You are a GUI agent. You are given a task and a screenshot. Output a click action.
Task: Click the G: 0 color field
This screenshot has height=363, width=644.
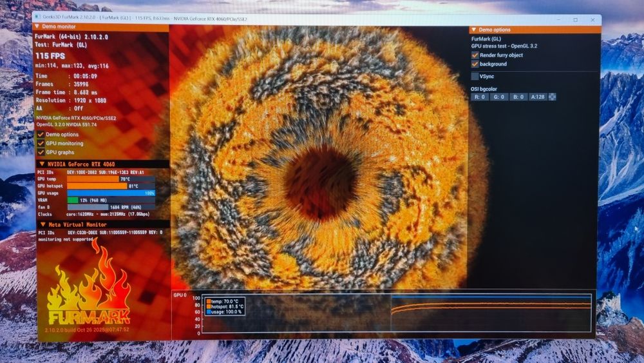498,97
